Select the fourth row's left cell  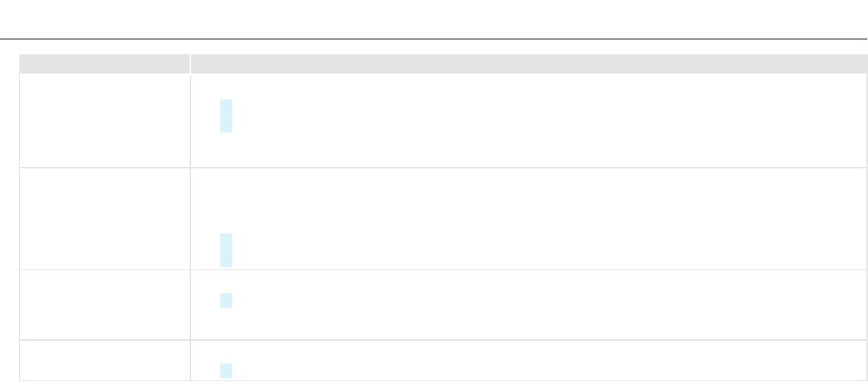pyautogui.click(x=104, y=361)
